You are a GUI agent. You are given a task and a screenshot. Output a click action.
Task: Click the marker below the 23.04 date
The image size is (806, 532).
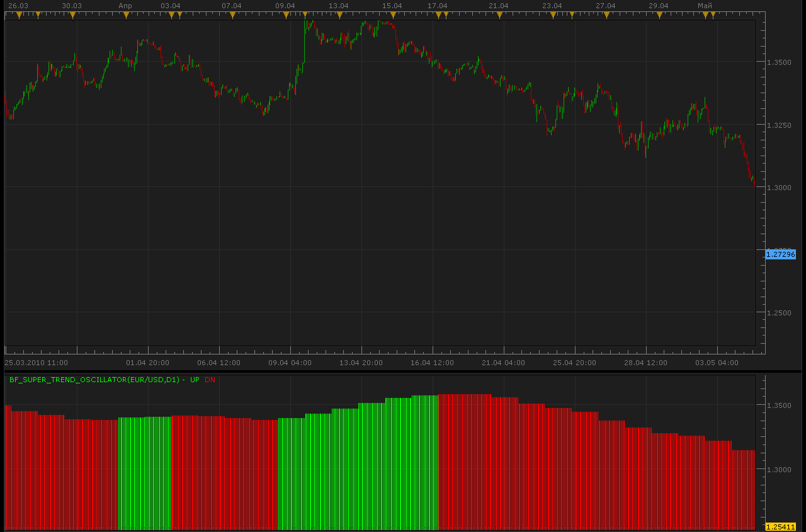click(553, 15)
